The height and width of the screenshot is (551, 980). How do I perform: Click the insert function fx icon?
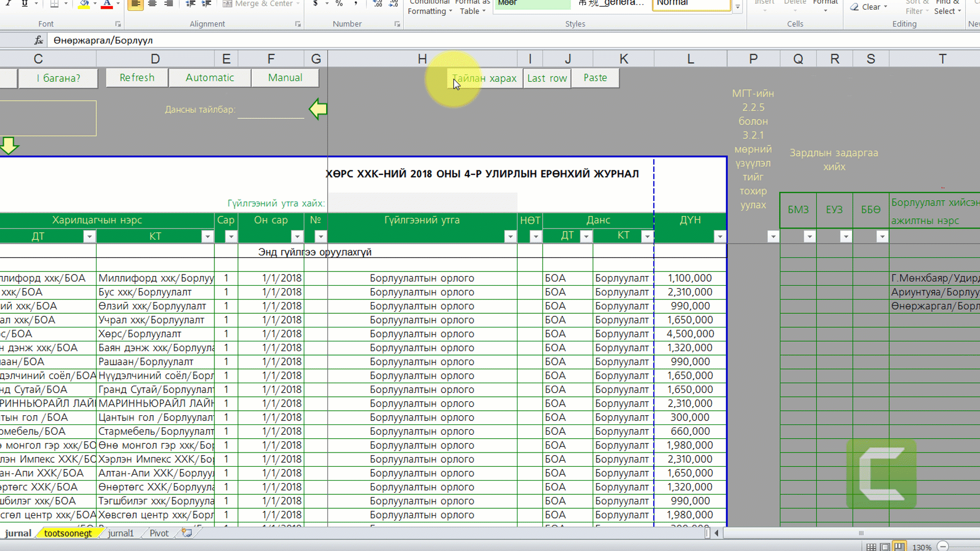pyautogui.click(x=38, y=40)
